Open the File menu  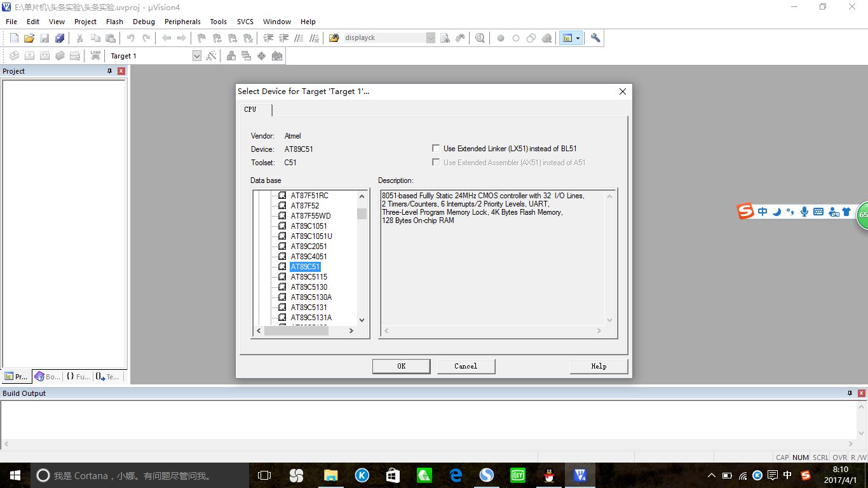click(x=11, y=22)
